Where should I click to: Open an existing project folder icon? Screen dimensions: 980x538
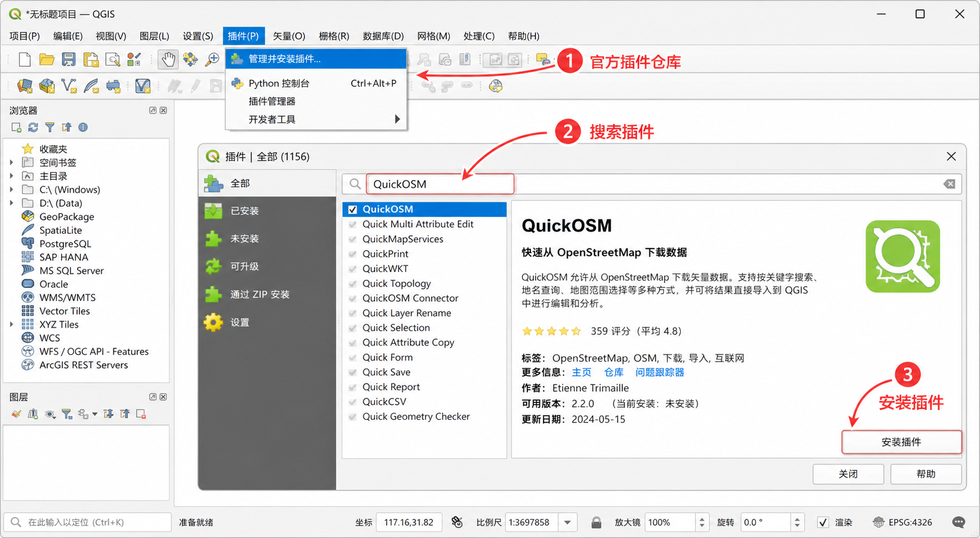(x=46, y=60)
